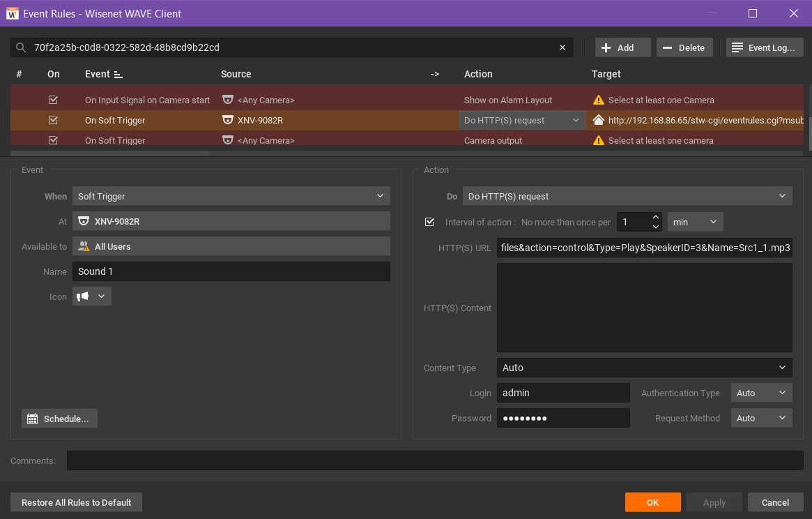The width and height of the screenshot is (812, 519).
Task: Open the Icon selection dropdown arrow
Action: coord(102,296)
